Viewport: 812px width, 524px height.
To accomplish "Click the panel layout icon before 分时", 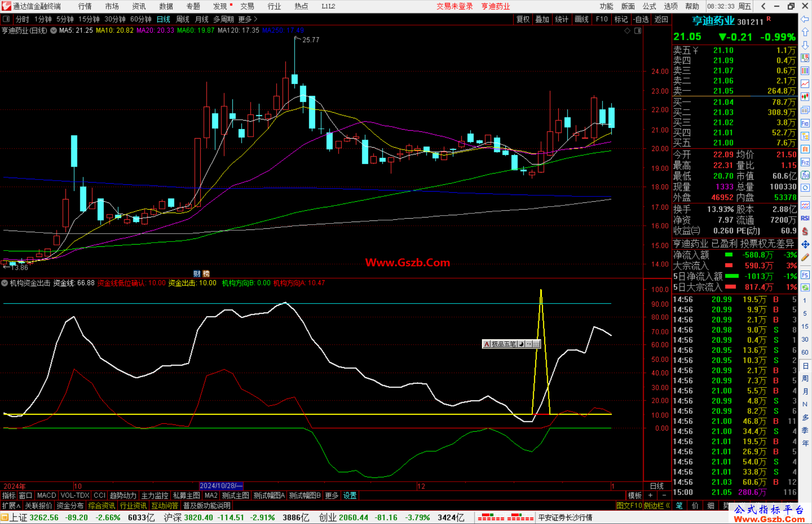I will tap(6, 19).
